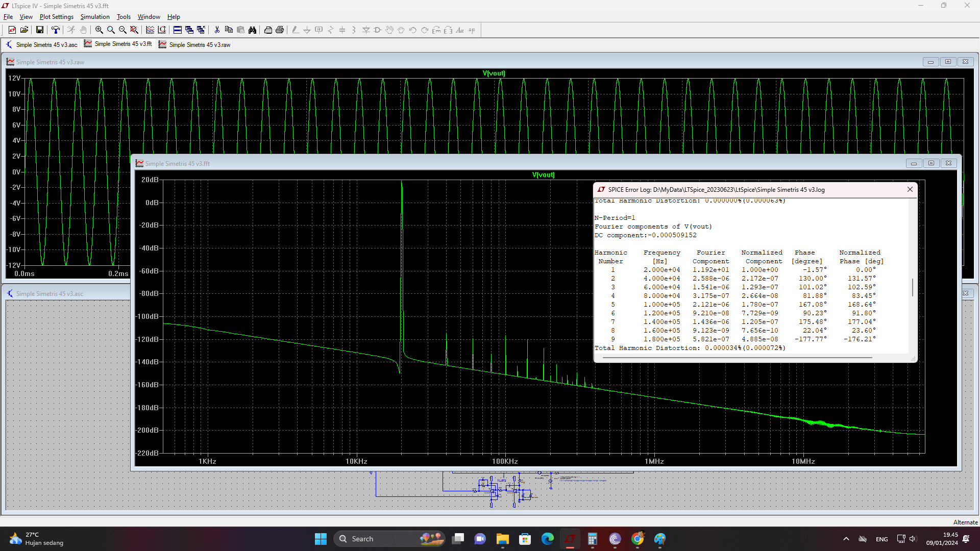
Task: Click the error log horizontal scrollbar
Action: point(737,358)
